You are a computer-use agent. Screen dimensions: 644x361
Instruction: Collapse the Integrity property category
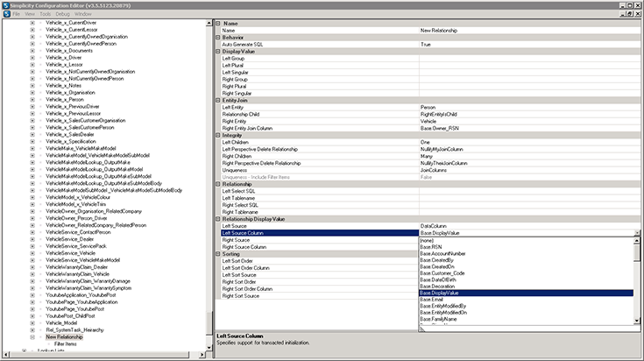click(218, 135)
